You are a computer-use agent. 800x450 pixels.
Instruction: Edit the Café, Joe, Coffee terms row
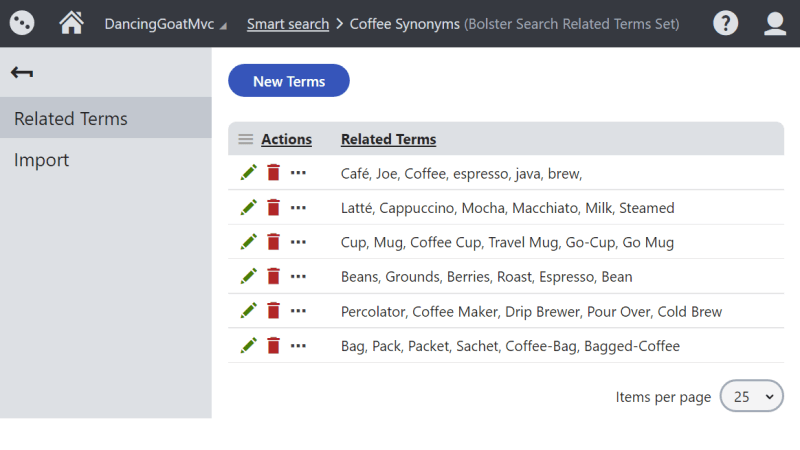tap(249, 173)
